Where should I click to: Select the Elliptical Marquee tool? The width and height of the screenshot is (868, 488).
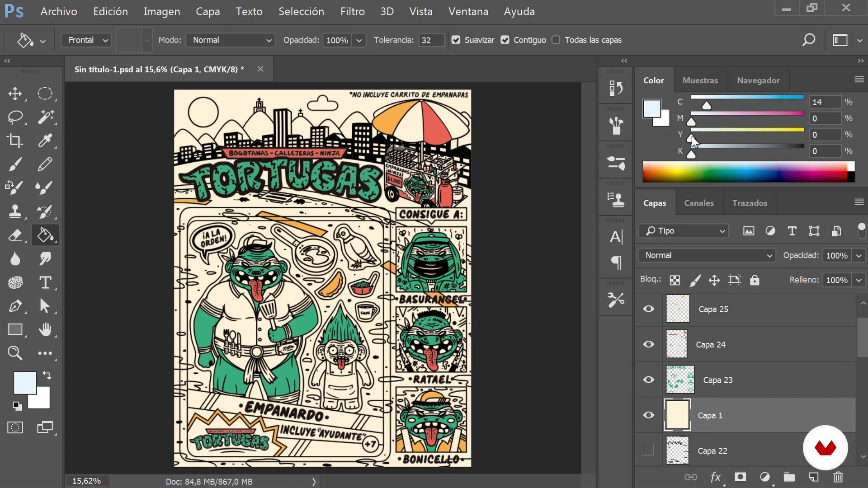tap(45, 94)
